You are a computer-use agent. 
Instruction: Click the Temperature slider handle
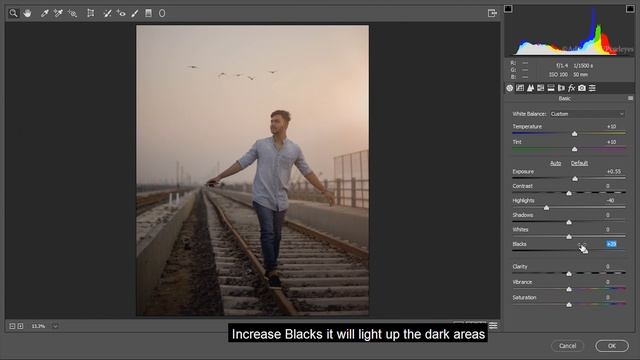coord(575,134)
